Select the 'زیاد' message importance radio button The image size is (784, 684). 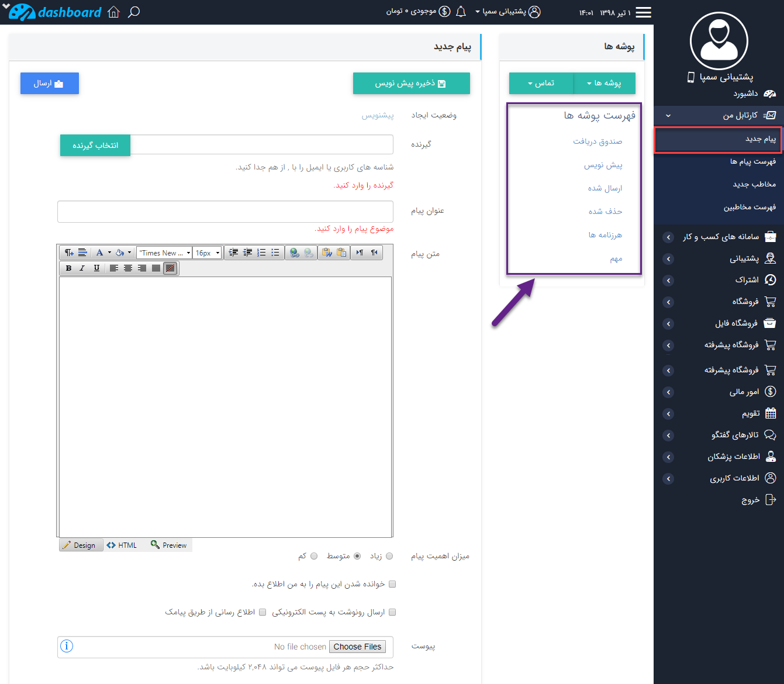[389, 556]
